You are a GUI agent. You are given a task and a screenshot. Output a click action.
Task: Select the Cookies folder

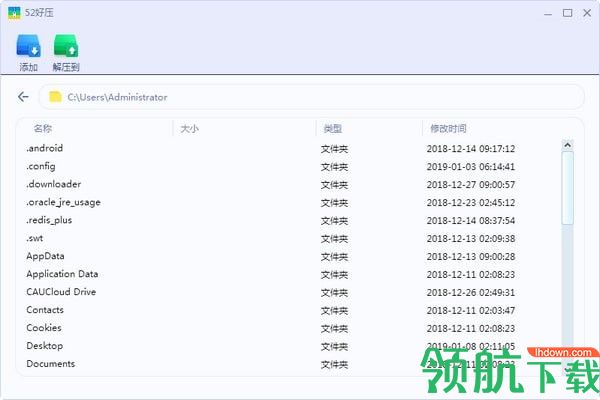pyautogui.click(x=44, y=328)
